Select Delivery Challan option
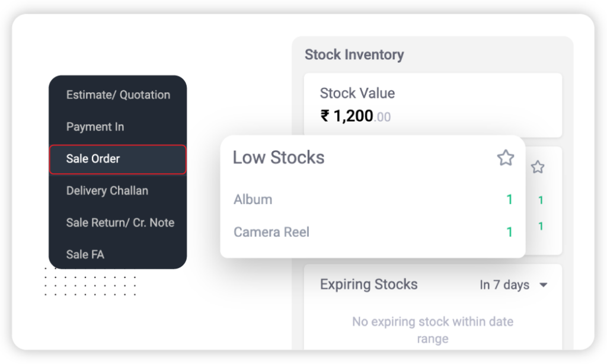Viewport: 607px width, 364px height. pos(107,191)
